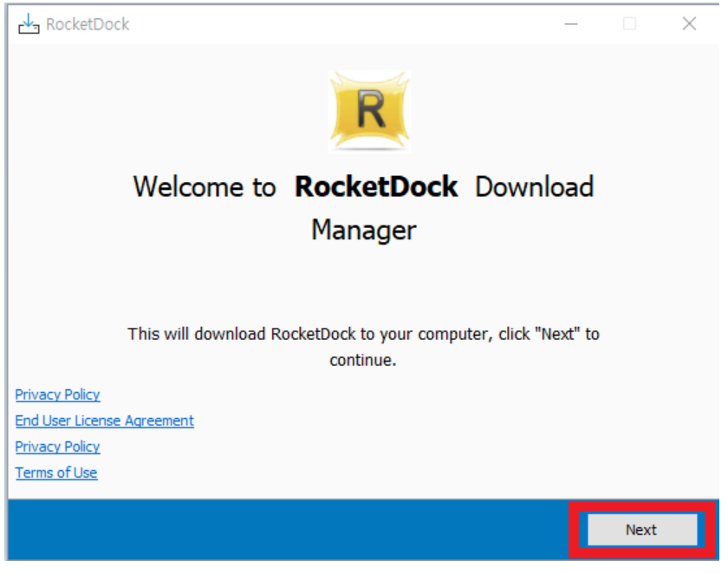Close the RocketDock installer window

[x=689, y=23]
